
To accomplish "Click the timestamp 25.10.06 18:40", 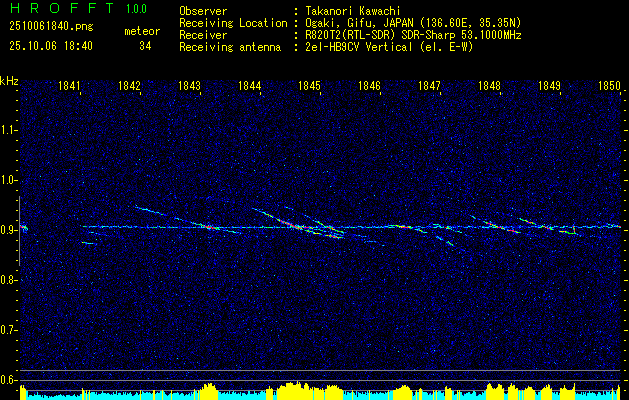I will point(51,46).
